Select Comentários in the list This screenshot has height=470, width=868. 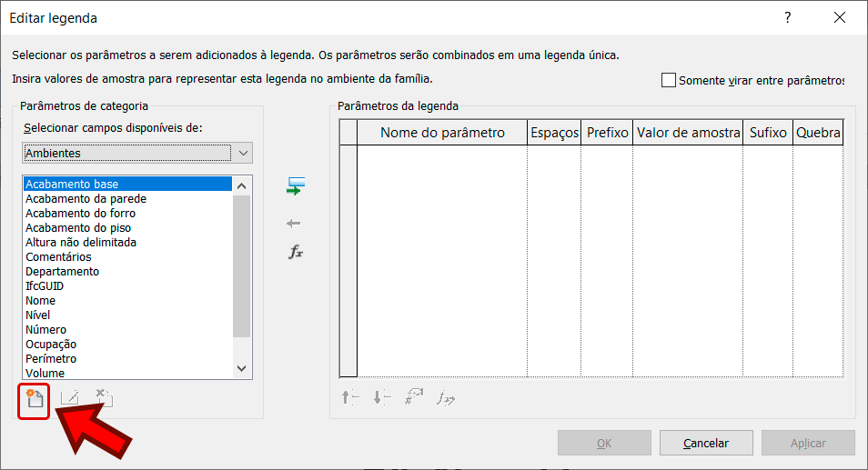tap(127, 256)
